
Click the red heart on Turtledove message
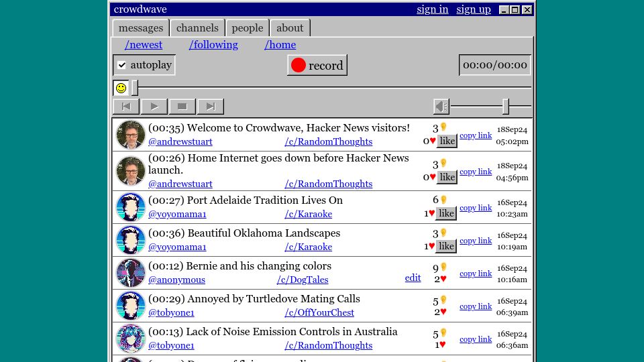tap(443, 312)
